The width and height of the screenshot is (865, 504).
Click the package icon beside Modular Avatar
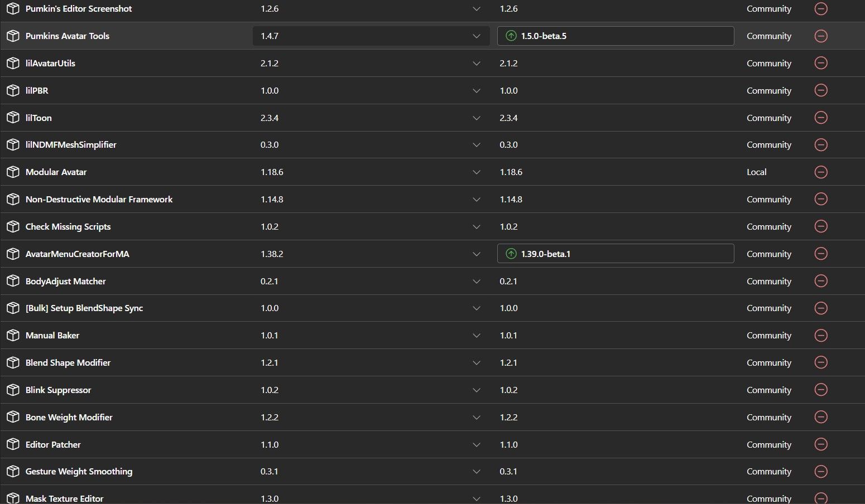click(x=13, y=172)
